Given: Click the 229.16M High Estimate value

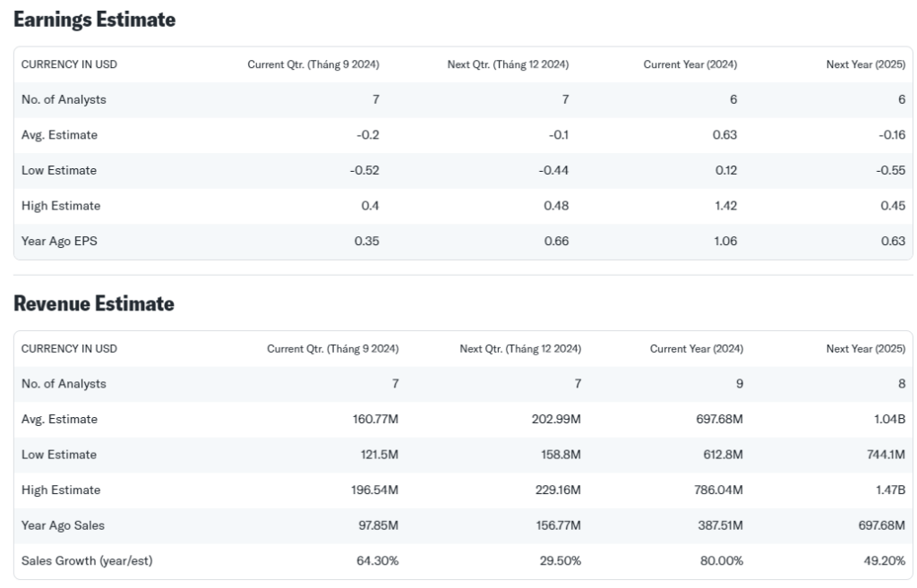Looking at the screenshot, I should pos(558,490).
